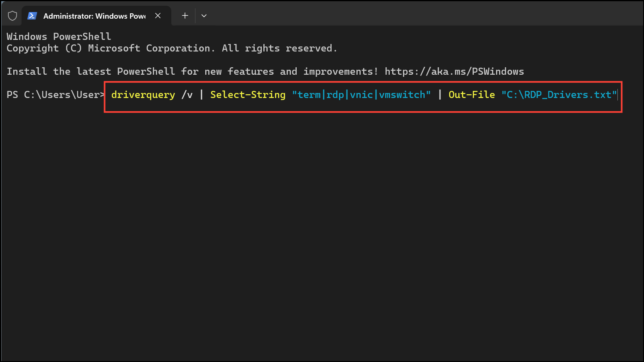Click the 'Install the latest PowerShell' message
The image size is (644, 362).
pyautogui.click(x=192, y=71)
